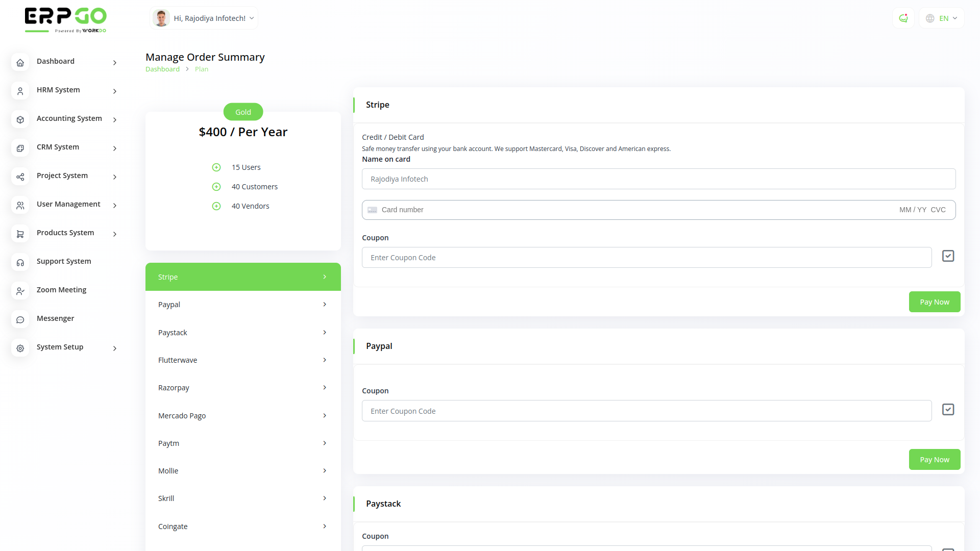Viewport: 980px width, 551px height.
Task: Click the Dashboard home icon in sidebar
Action: [20, 63]
